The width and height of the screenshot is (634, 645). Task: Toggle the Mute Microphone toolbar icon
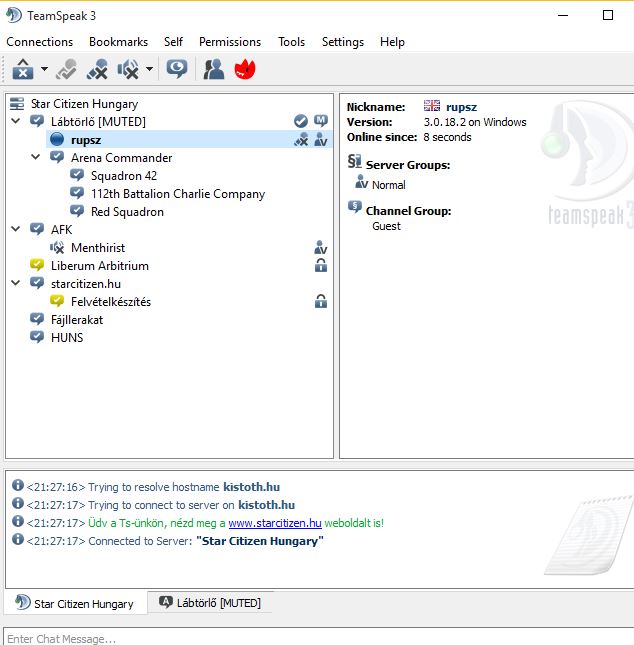tap(97, 69)
